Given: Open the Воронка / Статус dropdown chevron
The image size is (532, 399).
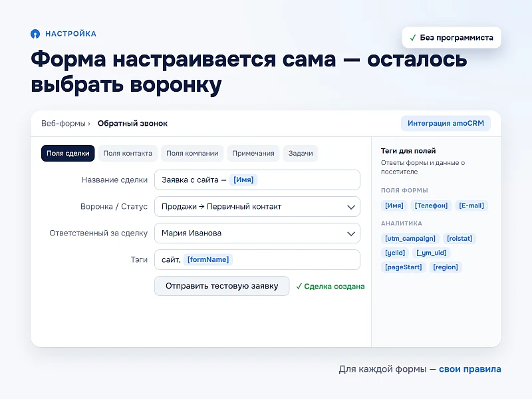Looking at the screenshot, I should (351, 207).
